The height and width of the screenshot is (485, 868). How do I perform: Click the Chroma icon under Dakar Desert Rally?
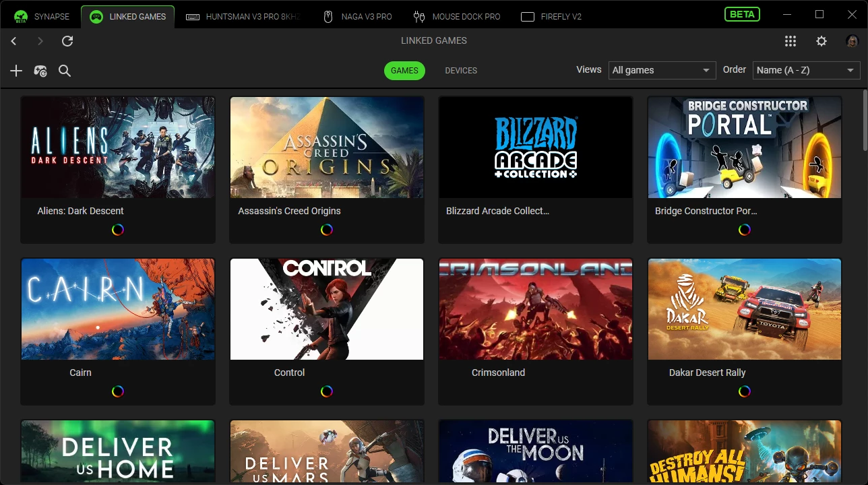pos(745,391)
